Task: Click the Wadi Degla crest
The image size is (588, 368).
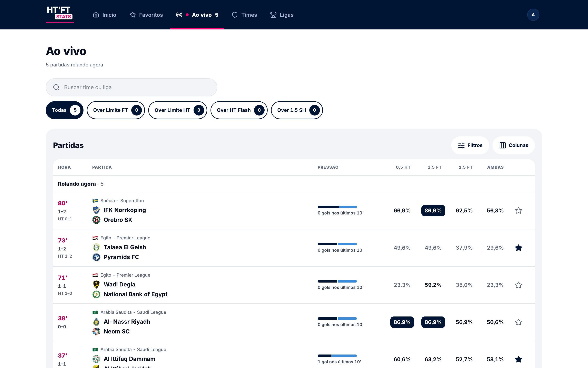Action: point(96,285)
